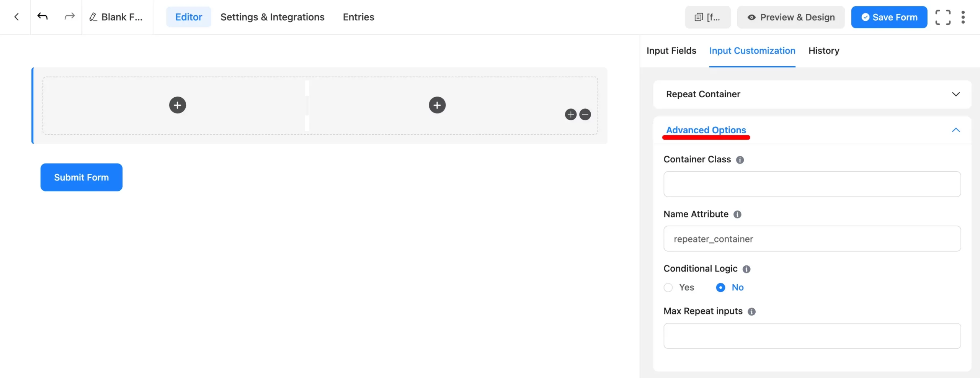Click the redo arrow icon
The width and height of the screenshot is (980, 378).
(x=69, y=16)
